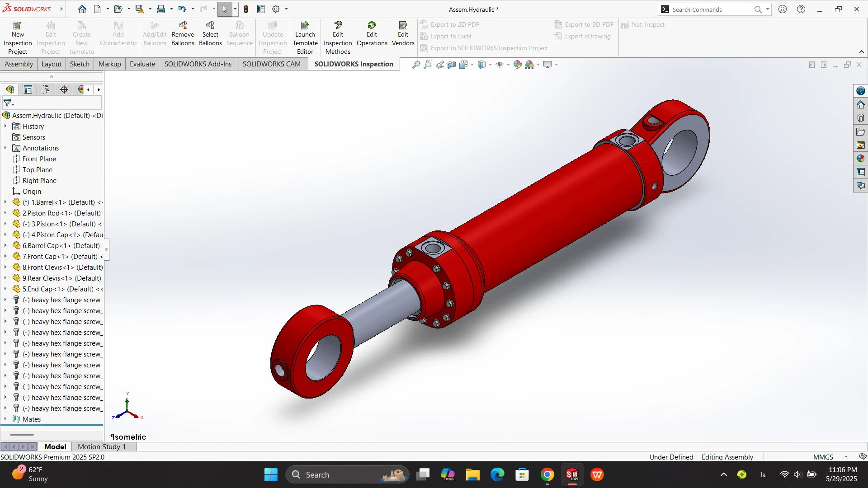Create a new document with the New icon
The width and height of the screenshot is (868, 488).
(97, 9)
